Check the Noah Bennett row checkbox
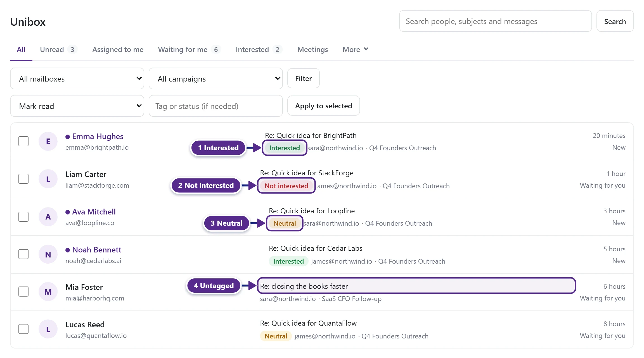Viewport: 644px width, 358px height. coord(23,254)
